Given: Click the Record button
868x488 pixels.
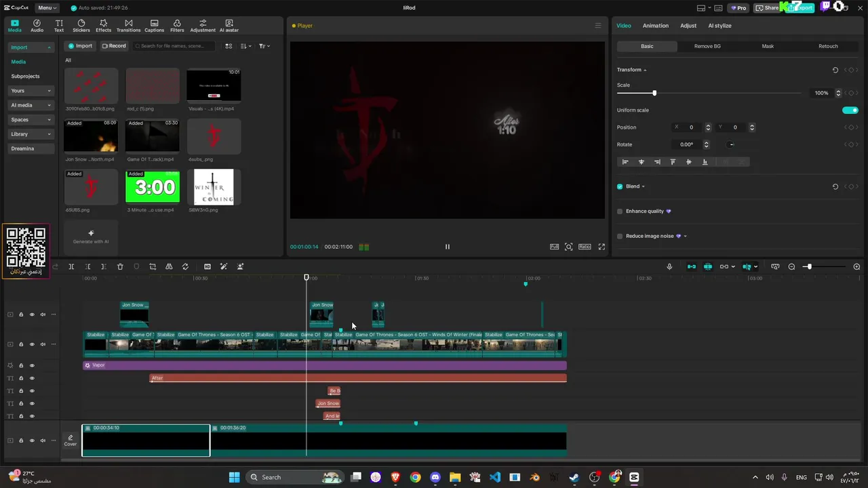Looking at the screenshot, I should (x=114, y=46).
